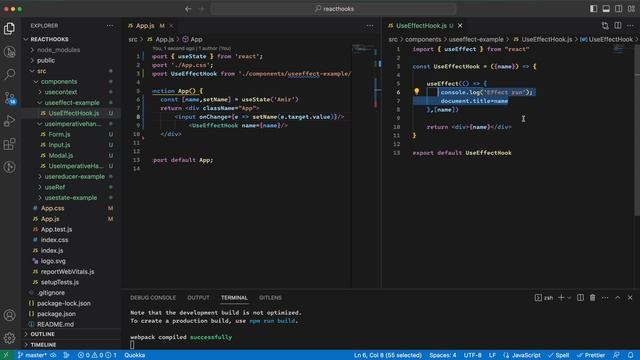Close the terminal panel
This screenshot has width=640, height=360.
630,298
